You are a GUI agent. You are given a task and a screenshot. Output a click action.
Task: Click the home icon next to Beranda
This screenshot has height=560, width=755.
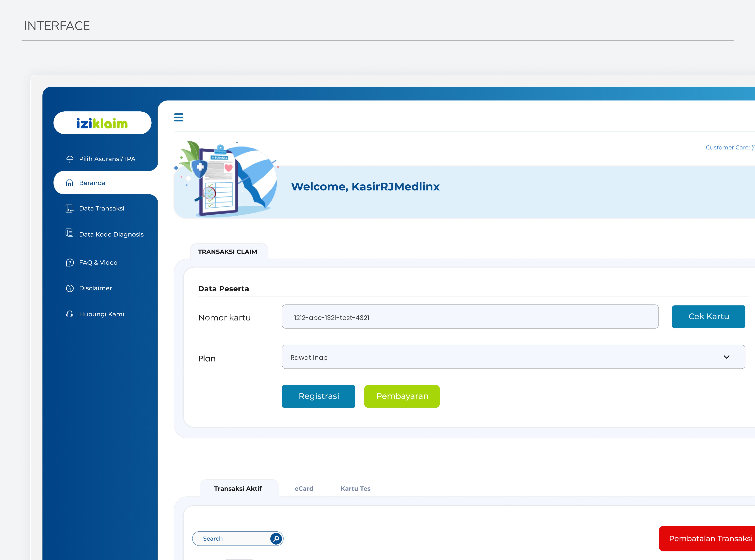(x=70, y=183)
